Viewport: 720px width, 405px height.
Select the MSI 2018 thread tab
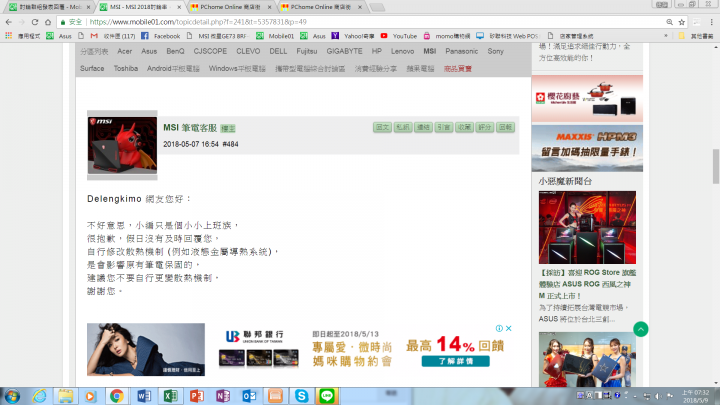coord(141,7)
